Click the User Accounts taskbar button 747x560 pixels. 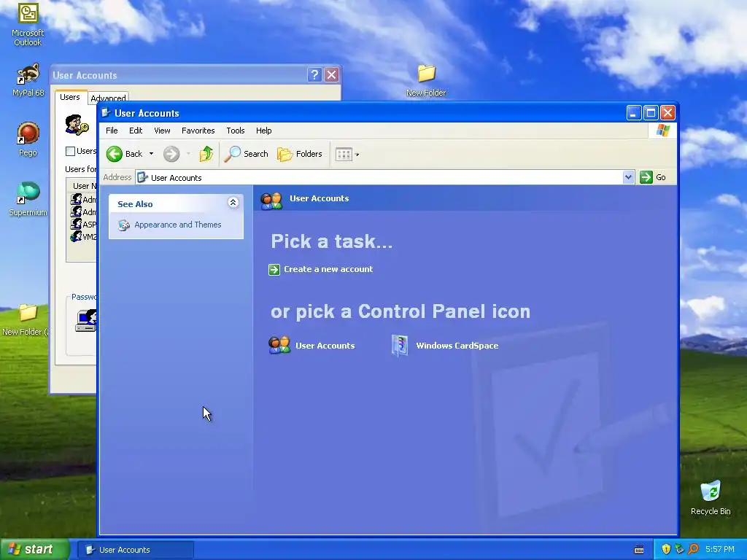[x=136, y=550]
